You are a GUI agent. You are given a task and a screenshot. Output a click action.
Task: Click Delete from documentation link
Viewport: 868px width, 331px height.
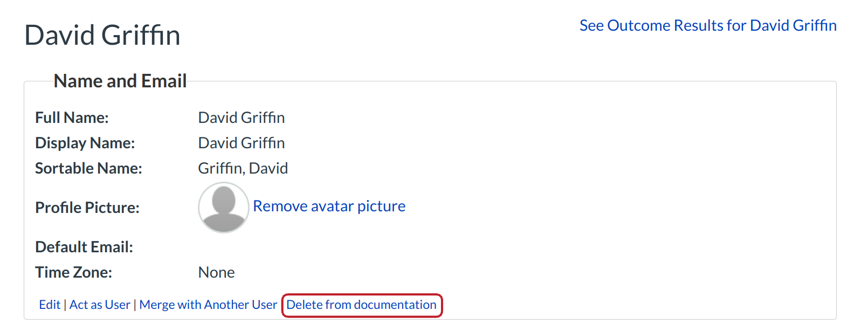click(361, 305)
